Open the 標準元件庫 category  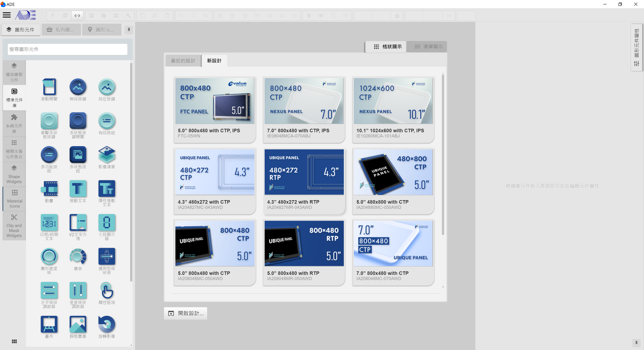[14, 98]
